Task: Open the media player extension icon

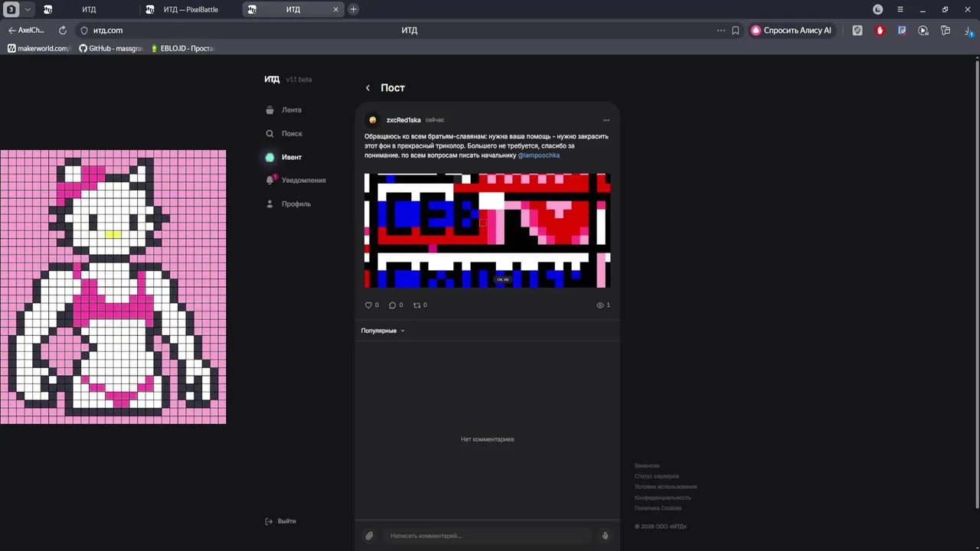Action: (923, 31)
